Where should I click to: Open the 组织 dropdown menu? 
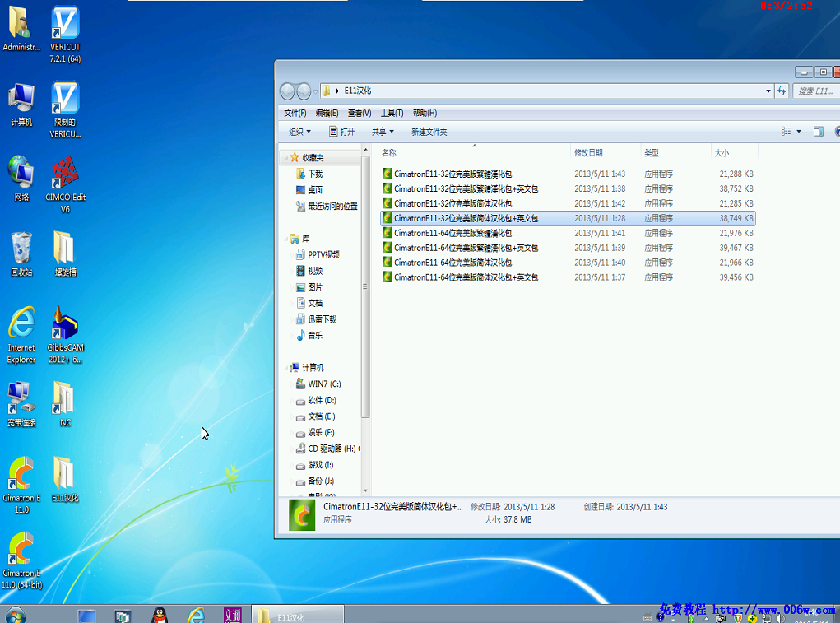coord(299,132)
